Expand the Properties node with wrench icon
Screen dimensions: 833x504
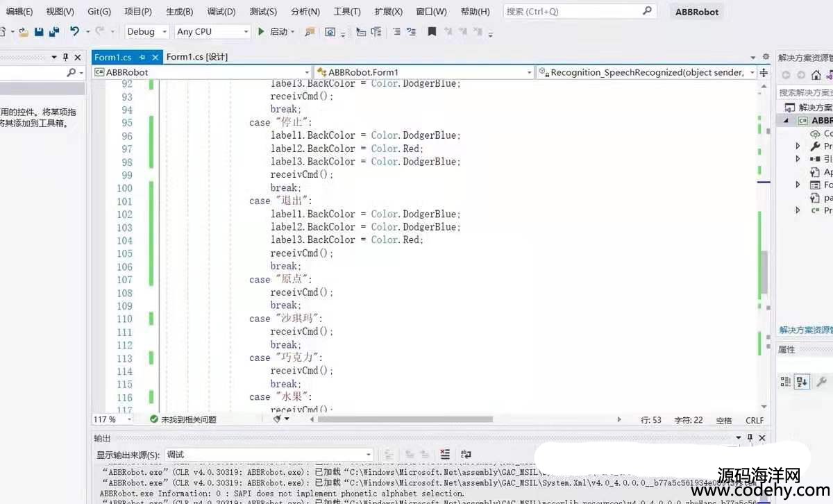click(798, 146)
